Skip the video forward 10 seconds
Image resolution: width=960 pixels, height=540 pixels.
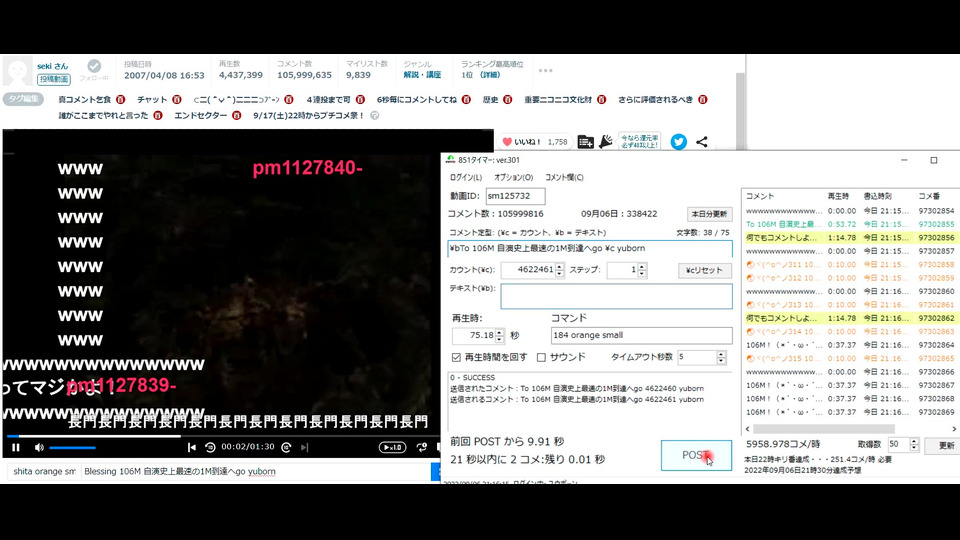286,447
